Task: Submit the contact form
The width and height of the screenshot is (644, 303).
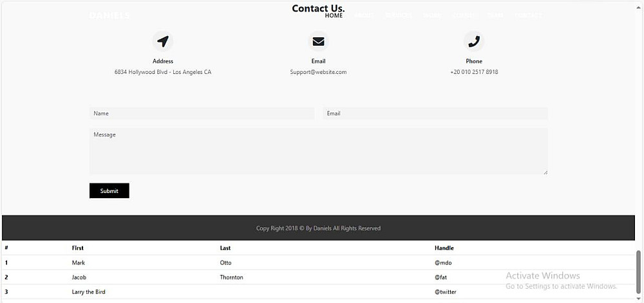Action: [109, 190]
